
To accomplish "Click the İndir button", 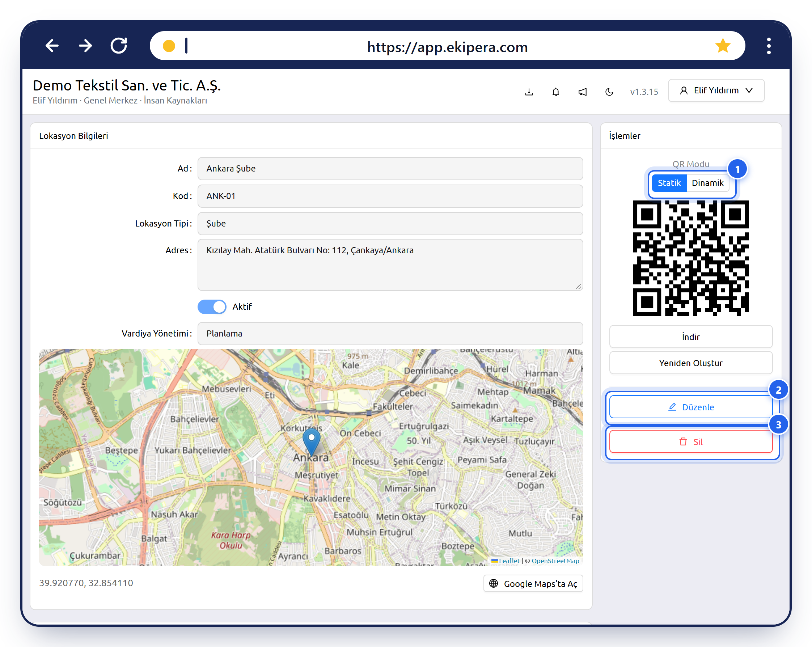I will click(x=690, y=337).
